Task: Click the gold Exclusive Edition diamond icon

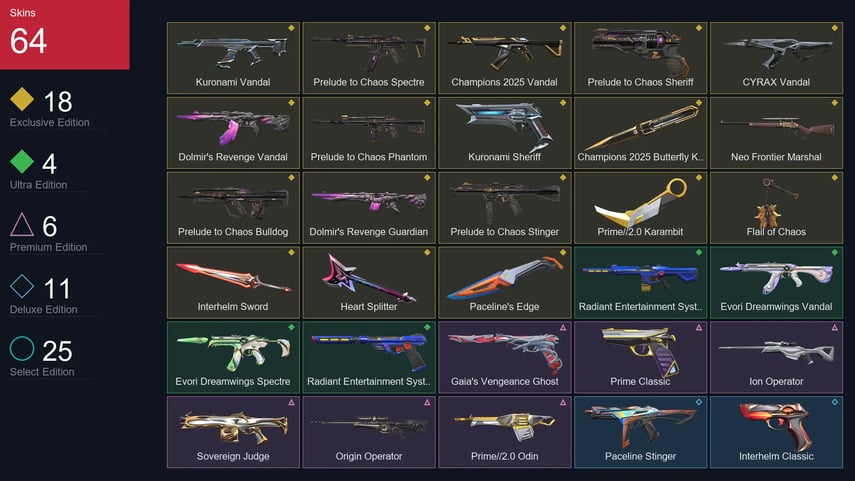Action: tap(22, 99)
